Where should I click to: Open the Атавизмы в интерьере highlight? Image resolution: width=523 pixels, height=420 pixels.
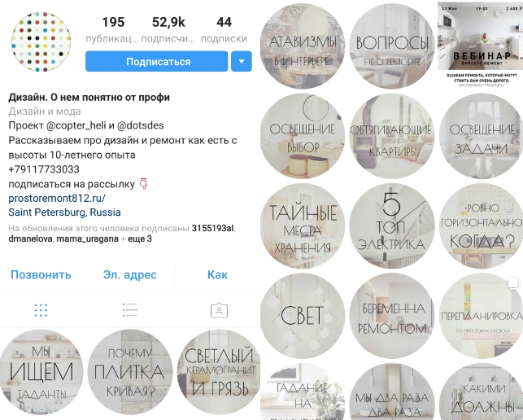pyautogui.click(x=303, y=46)
